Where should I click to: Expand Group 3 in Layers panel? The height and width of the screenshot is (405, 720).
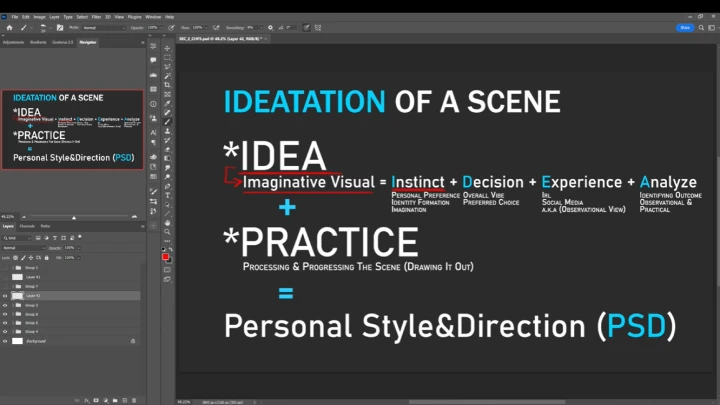coord(13,305)
